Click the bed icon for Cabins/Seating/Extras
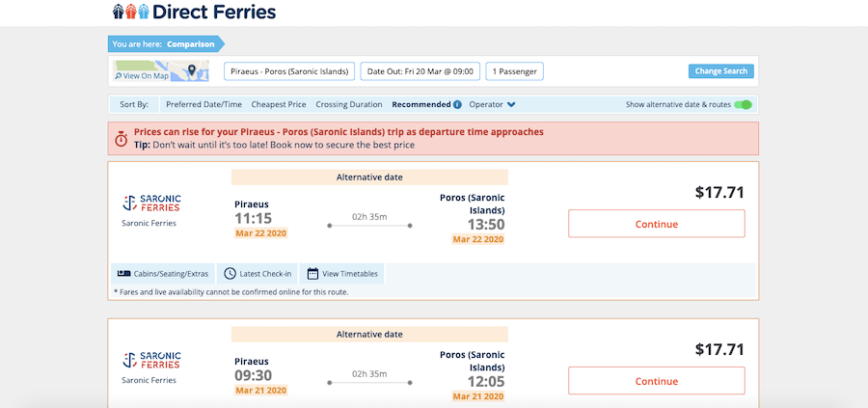The height and width of the screenshot is (408, 868). (x=123, y=274)
